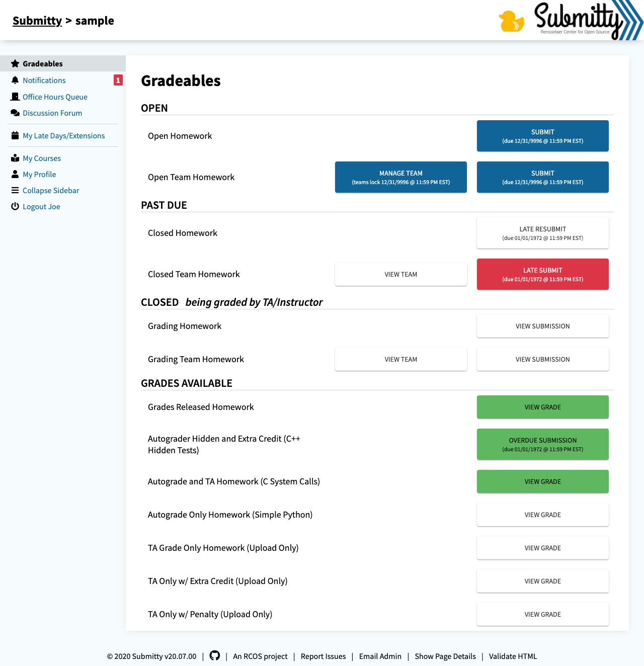Click the PAST DUE section heading

[x=164, y=205]
